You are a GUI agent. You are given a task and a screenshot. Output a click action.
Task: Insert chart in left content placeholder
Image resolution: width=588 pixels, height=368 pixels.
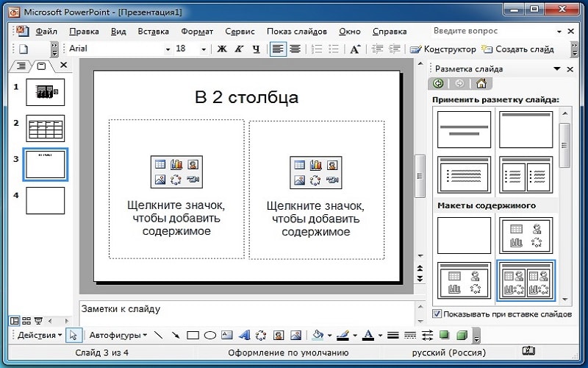pos(176,164)
